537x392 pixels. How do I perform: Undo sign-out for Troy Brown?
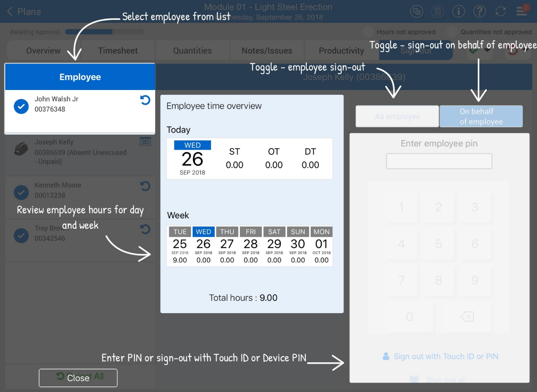[145, 229]
